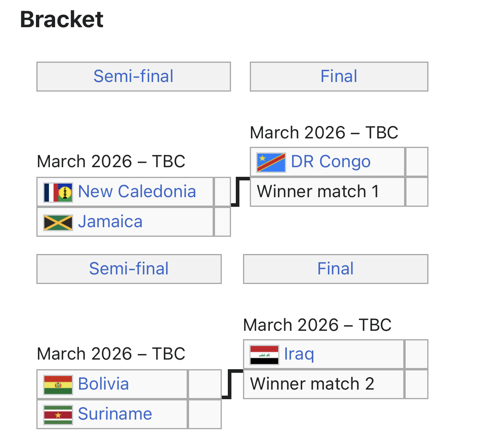Open the New Caledonia team link
Viewport: 482px width, 448px height.
[x=137, y=192]
